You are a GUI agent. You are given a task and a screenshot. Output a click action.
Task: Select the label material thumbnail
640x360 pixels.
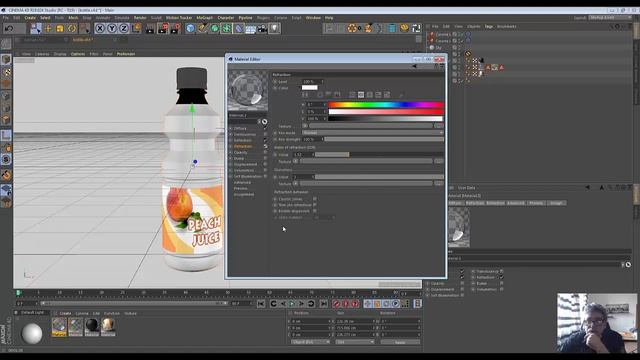coord(108,327)
